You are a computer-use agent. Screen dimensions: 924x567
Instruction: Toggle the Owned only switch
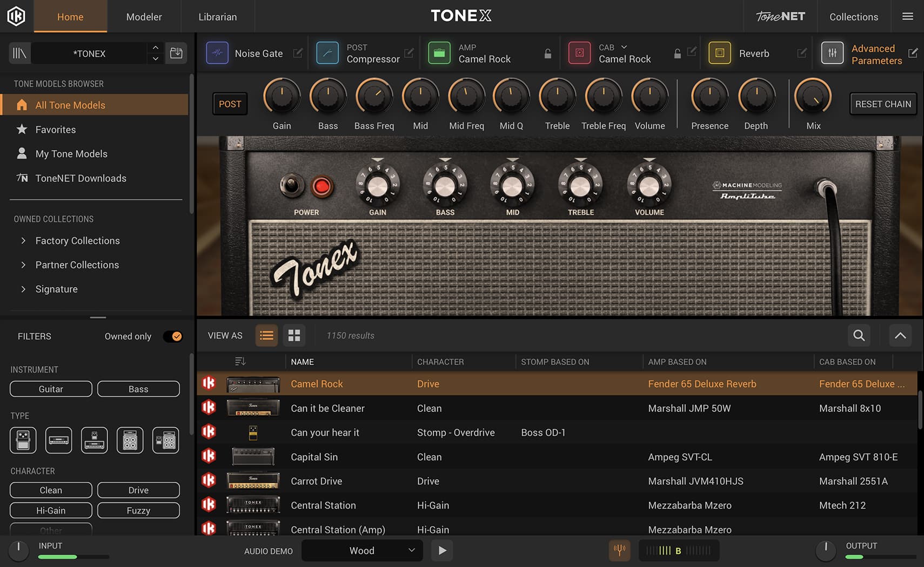point(173,336)
